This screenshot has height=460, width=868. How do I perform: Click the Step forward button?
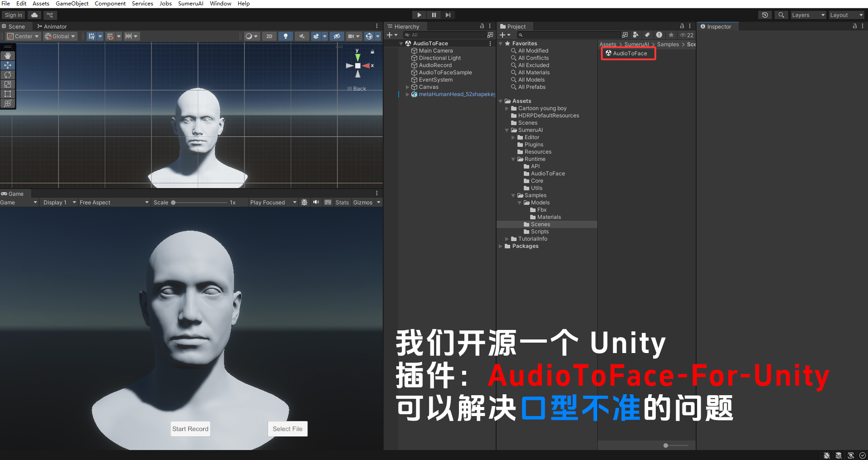(448, 15)
